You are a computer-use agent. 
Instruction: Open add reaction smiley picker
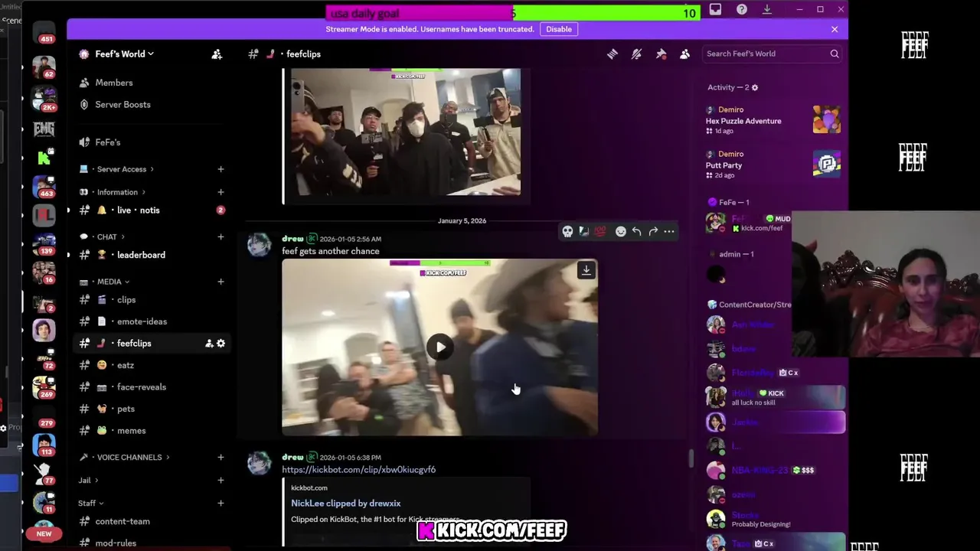(621, 231)
